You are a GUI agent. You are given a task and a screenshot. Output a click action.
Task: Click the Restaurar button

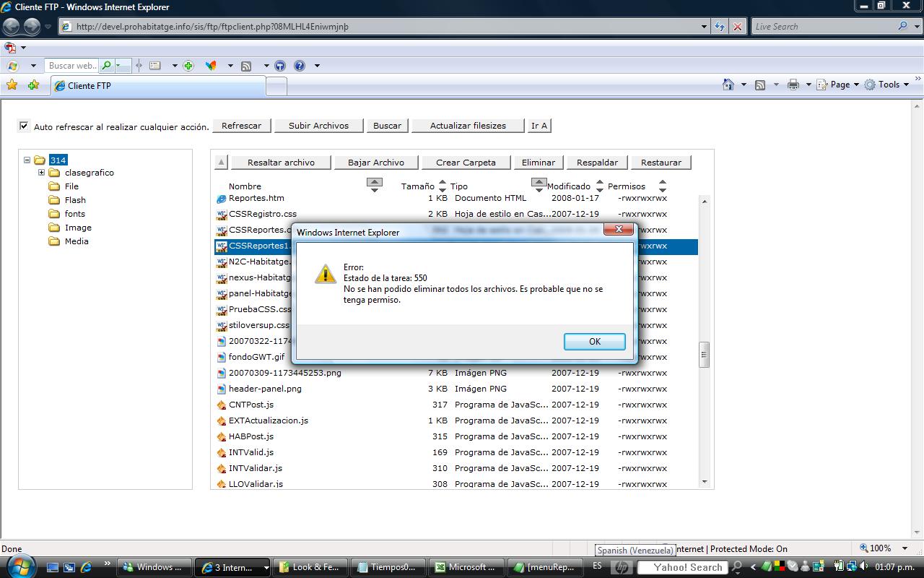click(661, 163)
